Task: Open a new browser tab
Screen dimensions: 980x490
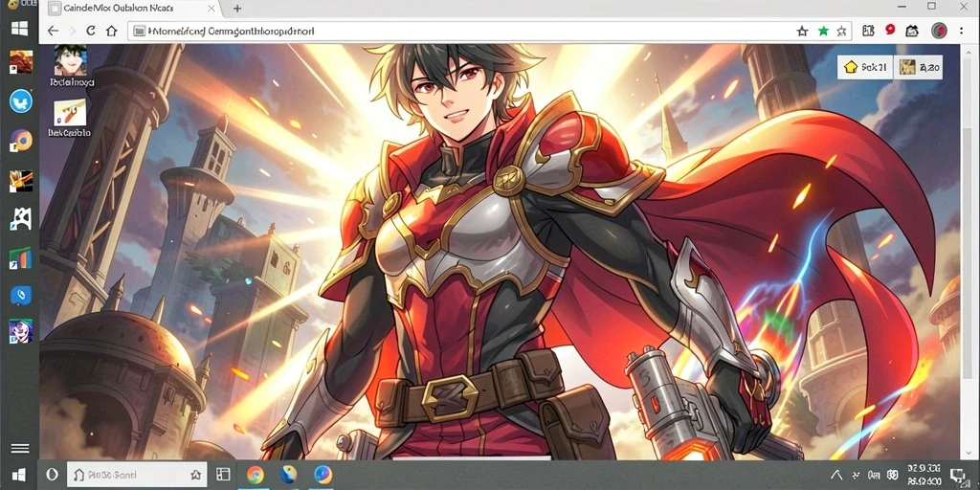Action: 237,9
